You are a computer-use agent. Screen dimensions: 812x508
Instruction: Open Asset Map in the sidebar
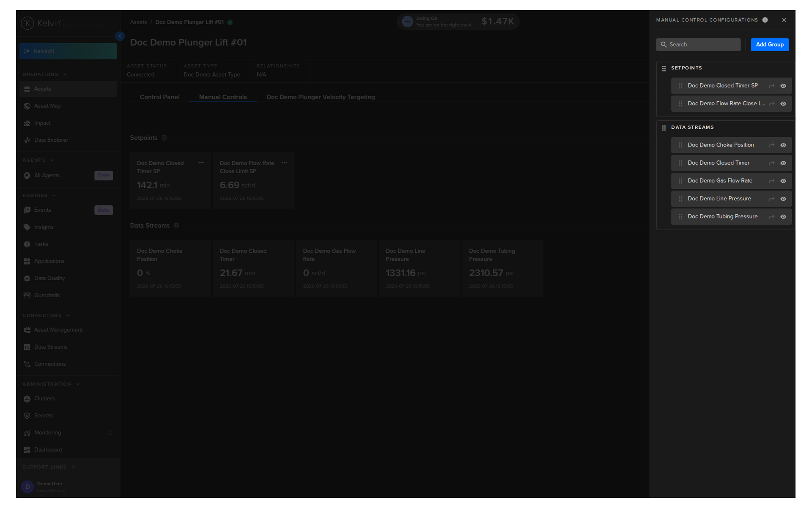pyautogui.click(x=68, y=106)
